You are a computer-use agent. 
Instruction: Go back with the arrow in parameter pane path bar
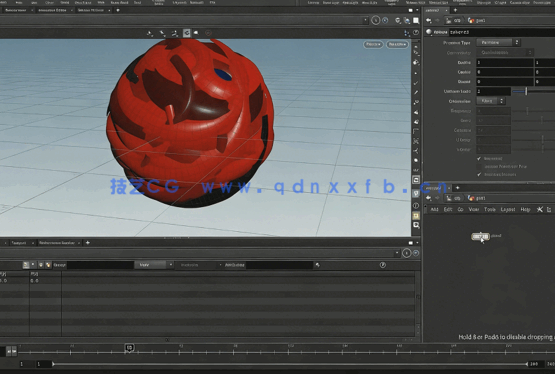click(x=429, y=21)
